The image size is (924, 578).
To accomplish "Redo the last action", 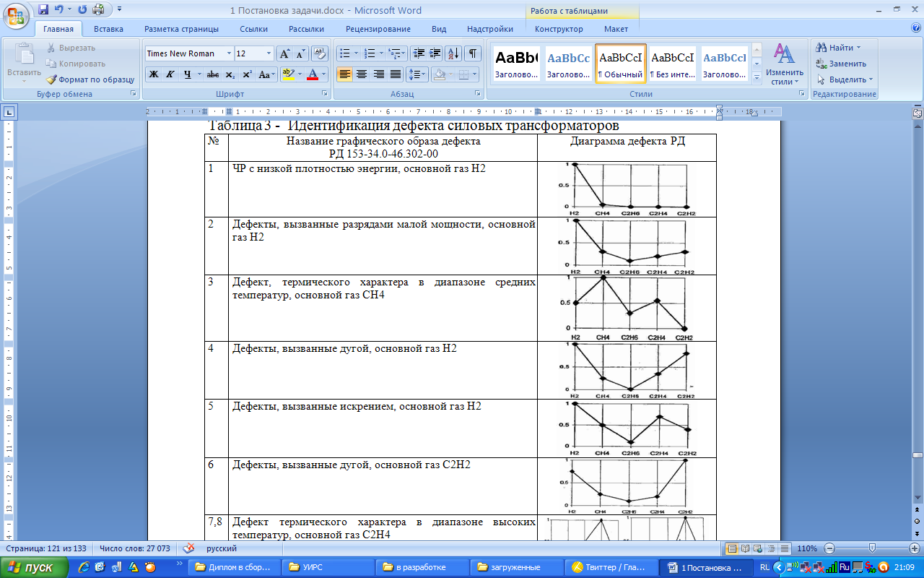I will tap(82, 10).
